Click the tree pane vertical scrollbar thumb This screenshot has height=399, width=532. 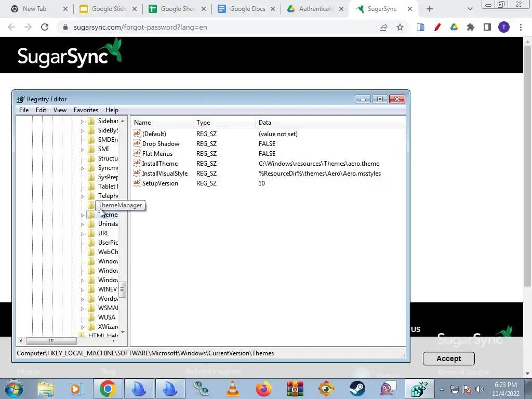pyautogui.click(x=123, y=289)
